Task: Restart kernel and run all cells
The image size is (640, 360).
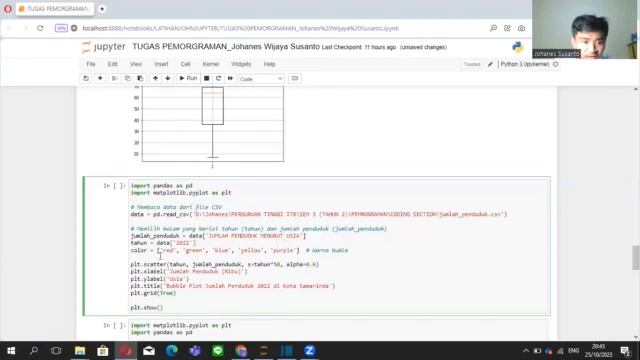Action: (230, 78)
